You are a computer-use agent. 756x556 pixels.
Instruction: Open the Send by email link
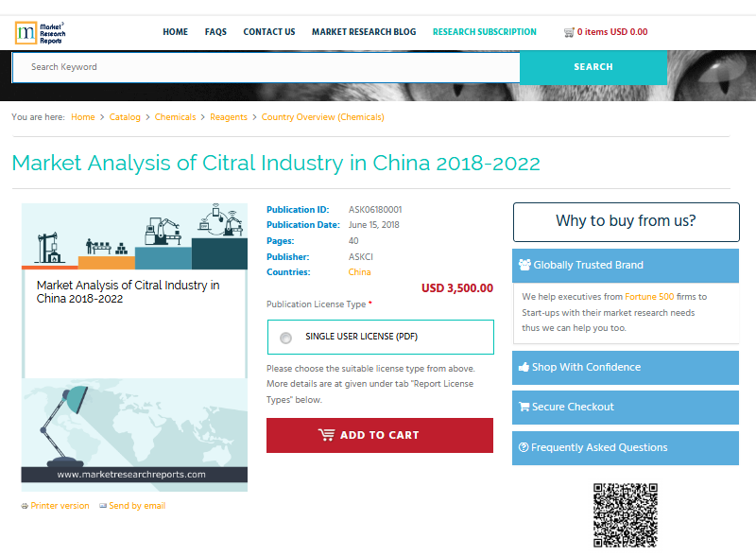[137, 506]
